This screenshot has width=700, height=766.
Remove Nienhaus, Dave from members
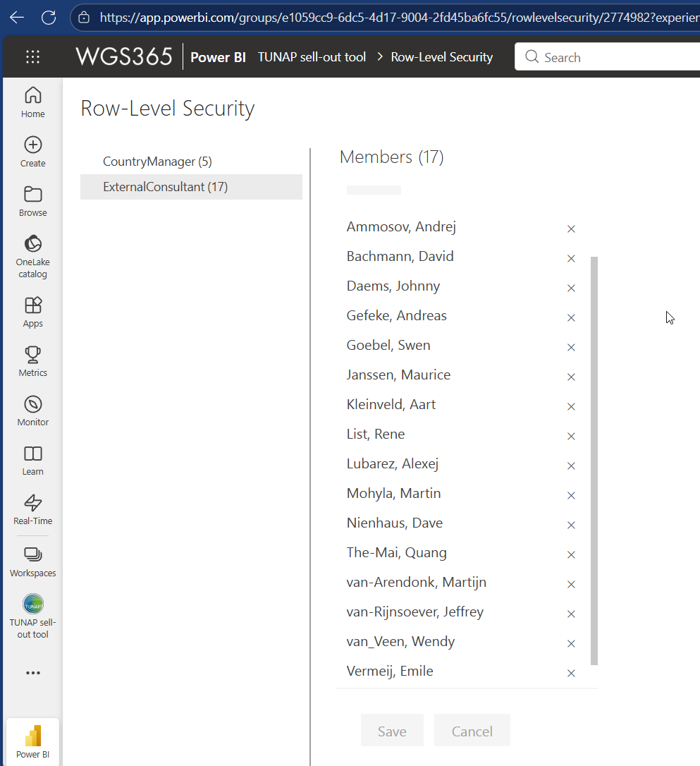point(571,525)
